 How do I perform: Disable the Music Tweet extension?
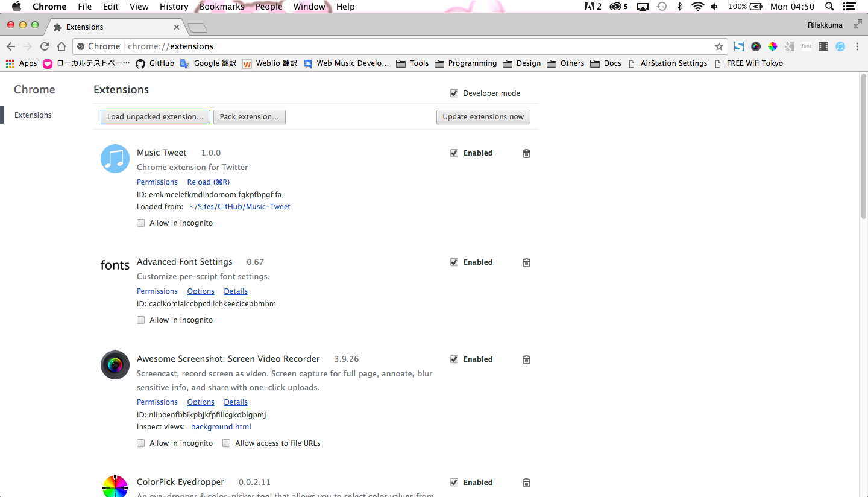click(x=454, y=153)
